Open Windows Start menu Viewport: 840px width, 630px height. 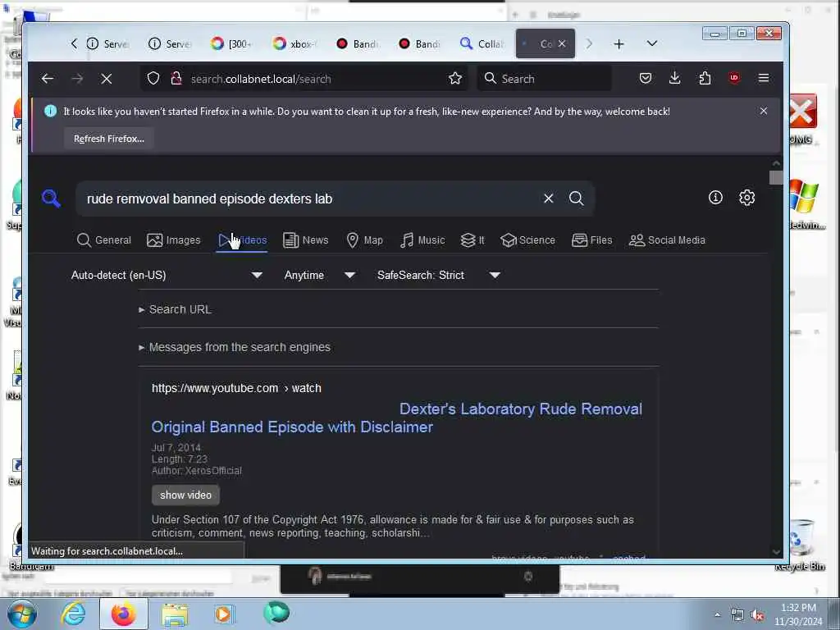point(22,614)
